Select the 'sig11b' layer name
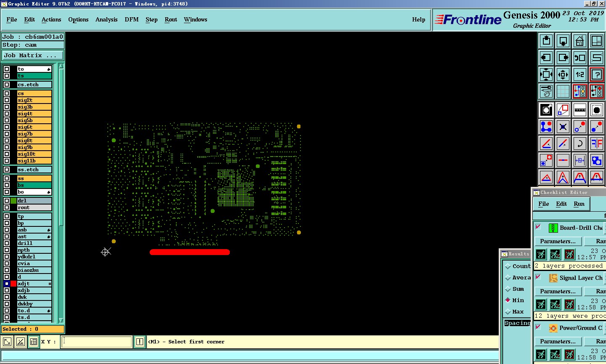The image size is (606, 364). tap(35, 161)
